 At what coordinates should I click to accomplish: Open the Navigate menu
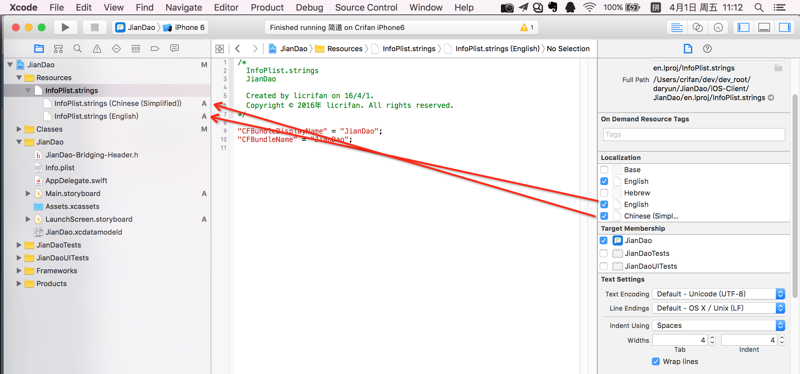coord(184,8)
